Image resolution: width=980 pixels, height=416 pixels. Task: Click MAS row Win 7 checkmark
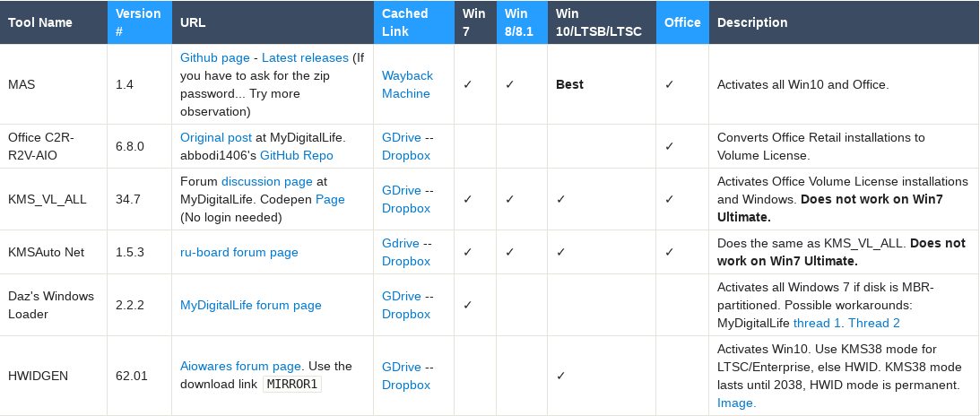coord(467,84)
